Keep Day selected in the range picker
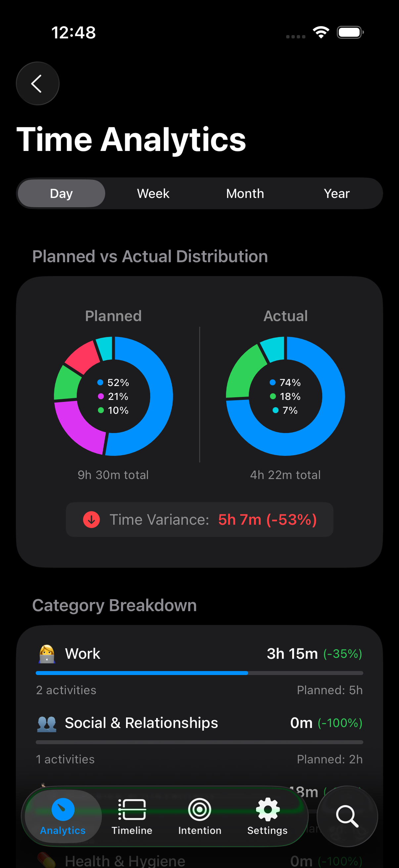Screen dimensions: 399x868 coord(61,193)
